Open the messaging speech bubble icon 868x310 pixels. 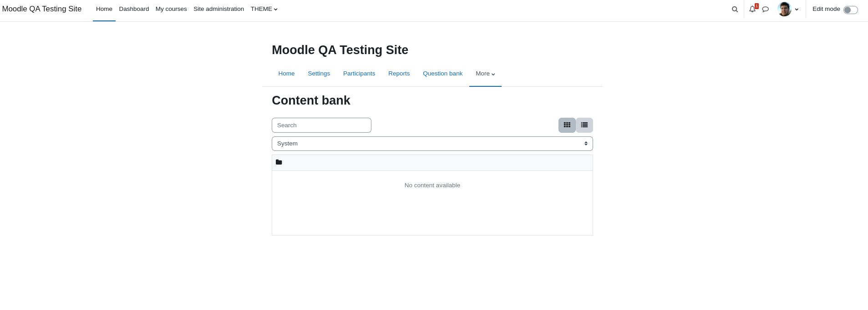tap(766, 9)
